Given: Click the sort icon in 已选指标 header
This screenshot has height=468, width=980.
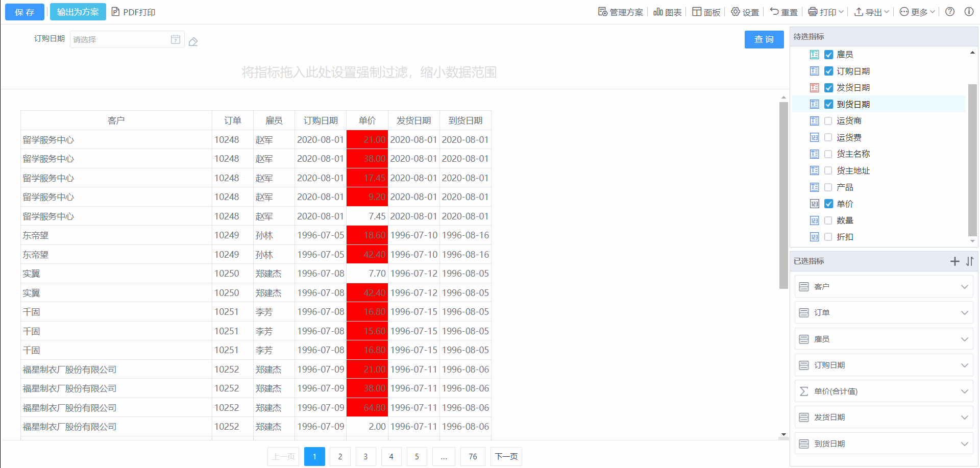Looking at the screenshot, I should [969, 261].
